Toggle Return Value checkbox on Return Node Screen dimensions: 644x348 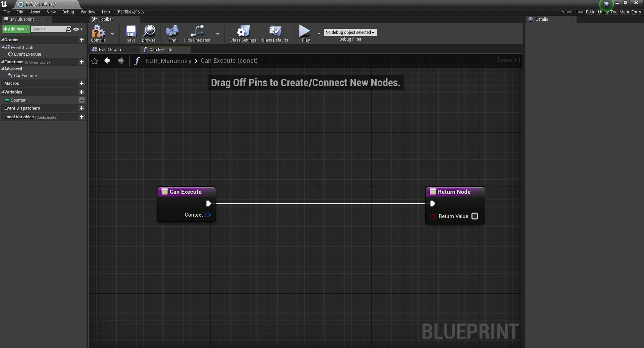[475, 216]
